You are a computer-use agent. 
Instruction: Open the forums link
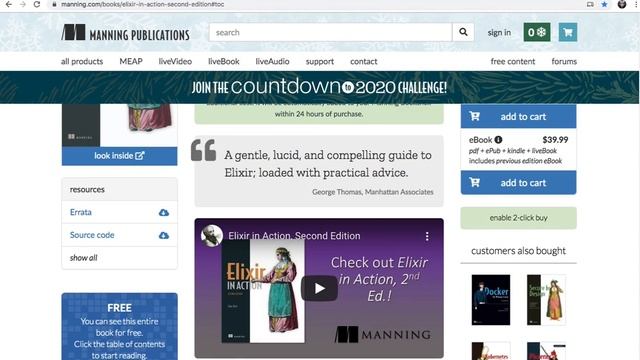pos(564,61)
